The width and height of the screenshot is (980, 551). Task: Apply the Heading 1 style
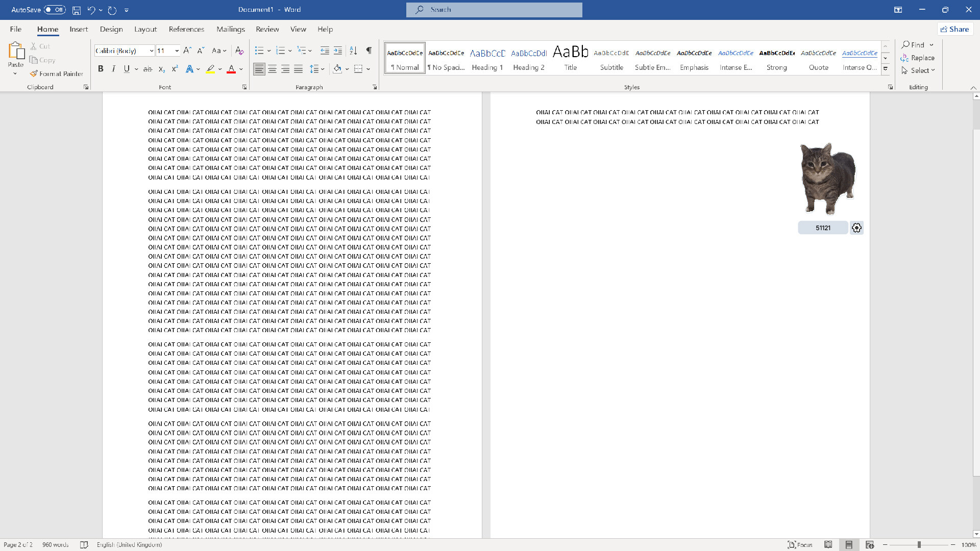click(x=487, y=58)
